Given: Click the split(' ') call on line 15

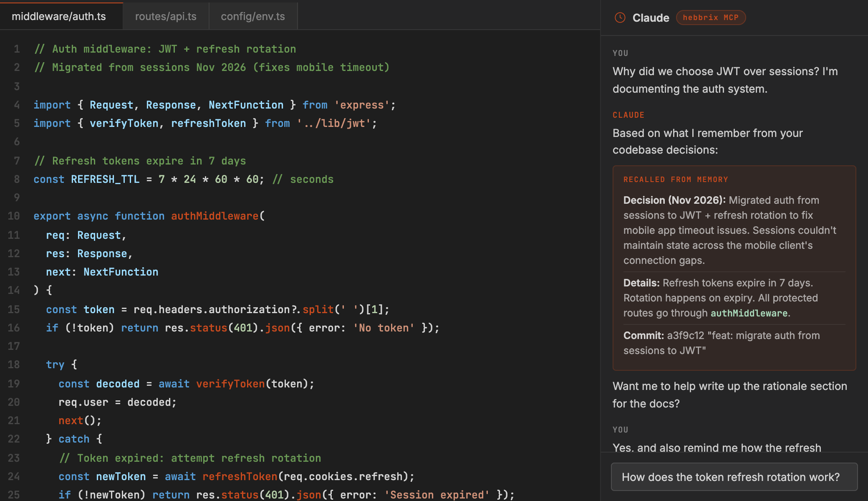Looking at the screenshot, I should 333,310.
